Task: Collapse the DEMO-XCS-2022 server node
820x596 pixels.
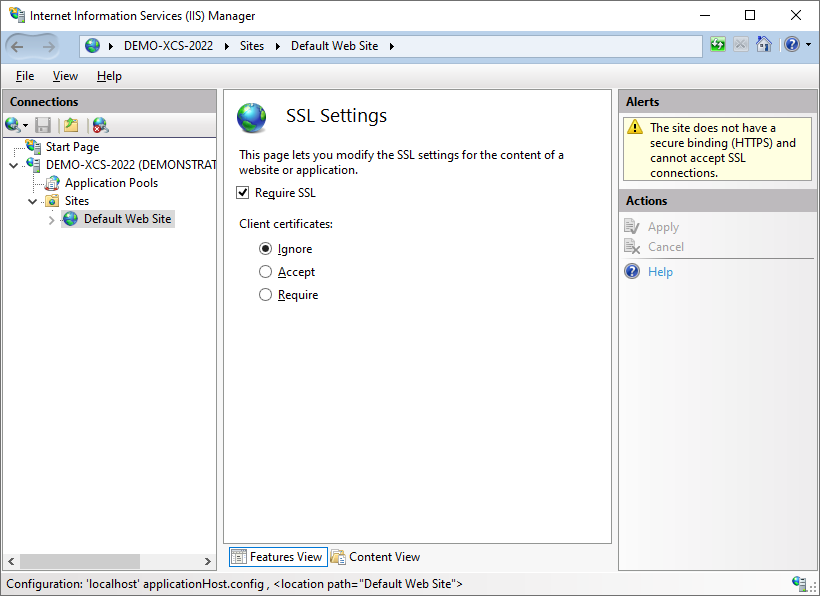Action: pyautogui.click(x=14, y=166)
